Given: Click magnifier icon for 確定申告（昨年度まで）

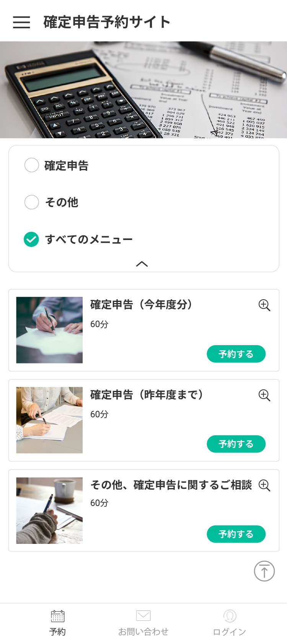Looking at the screenshot, I should 264,395.
